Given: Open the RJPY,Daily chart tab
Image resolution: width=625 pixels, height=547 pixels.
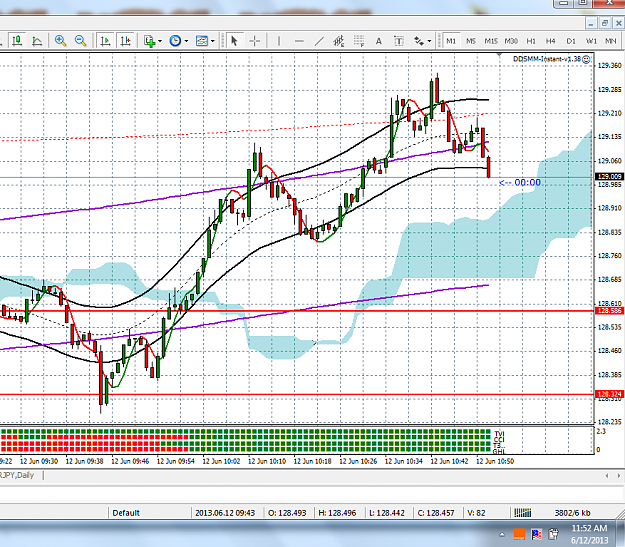Looking at the screenshot, I should coord(17,475).
